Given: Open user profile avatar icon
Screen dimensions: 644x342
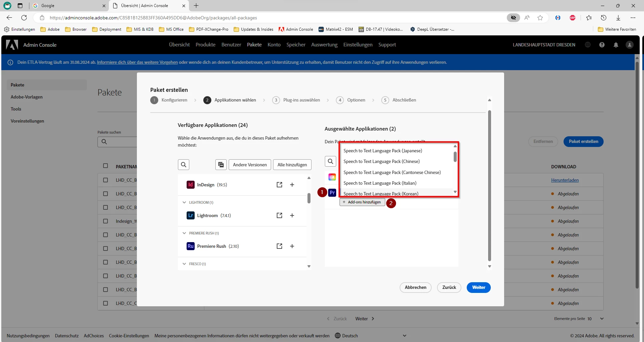Looking at the screenshot, I should (630, 45).
